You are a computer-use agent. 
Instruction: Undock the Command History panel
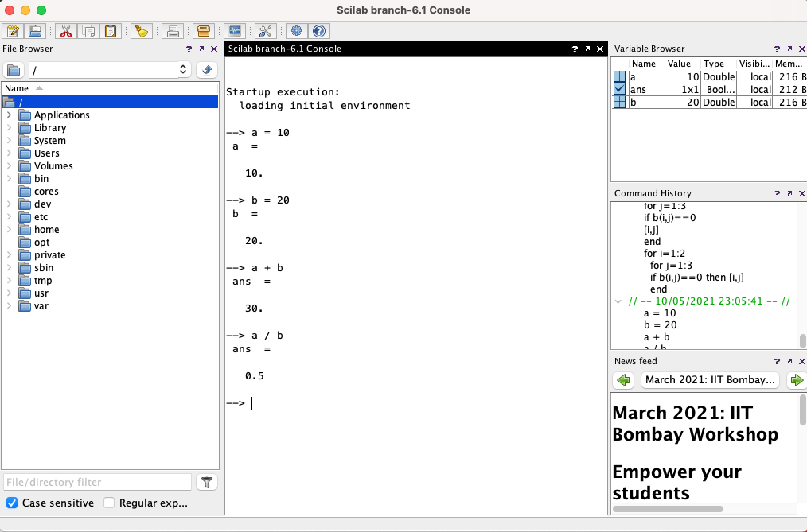point(789,194)
